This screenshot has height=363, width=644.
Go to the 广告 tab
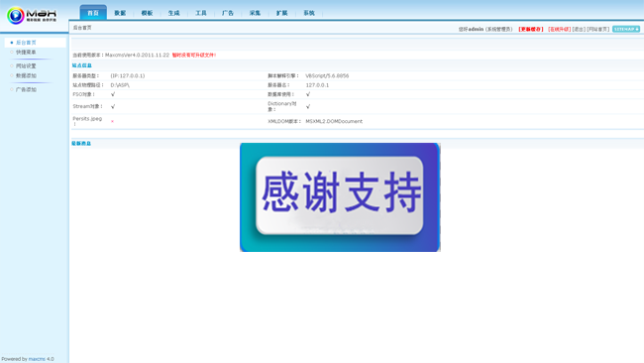228,13
